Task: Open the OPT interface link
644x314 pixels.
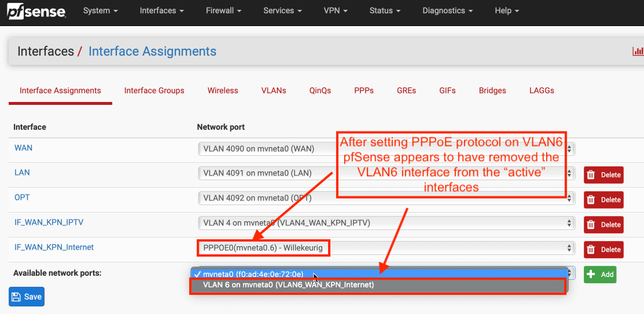Action: 22,198
